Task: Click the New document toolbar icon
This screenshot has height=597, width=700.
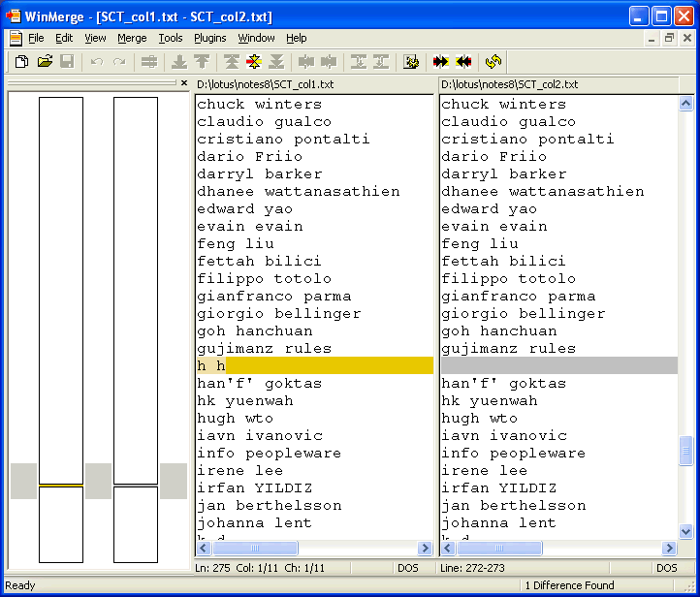Action: [21, 62]
